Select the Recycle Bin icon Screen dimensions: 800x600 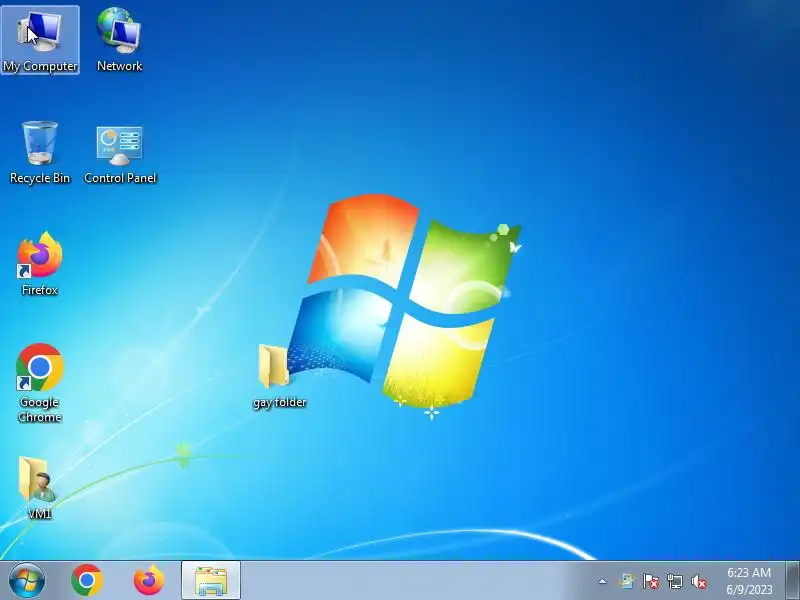point(40,152)
